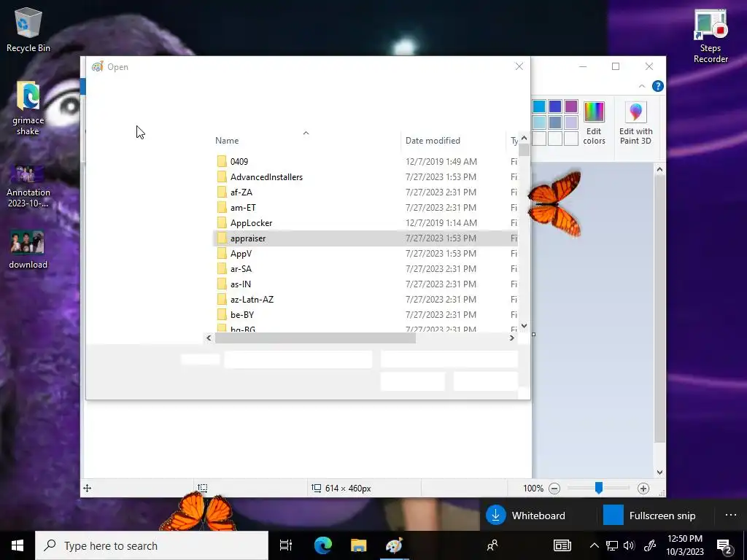
Task: Click the file list scroll down arrow
Action: tap(524, 326)
